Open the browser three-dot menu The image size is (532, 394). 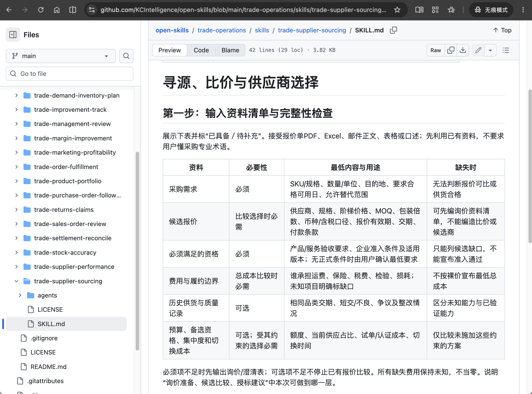tap(523, 10)
